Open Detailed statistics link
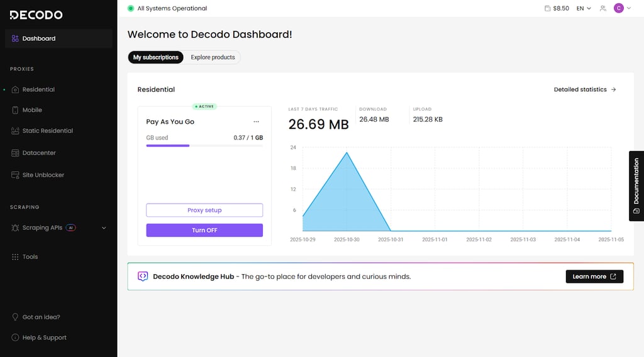 [584, 89]
